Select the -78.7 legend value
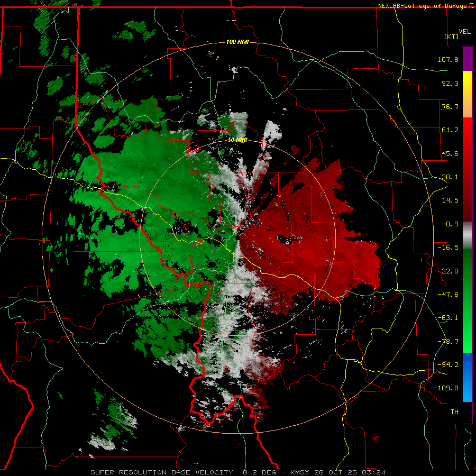This screenshot has width=476, height=476. click(x=448, y=342)
